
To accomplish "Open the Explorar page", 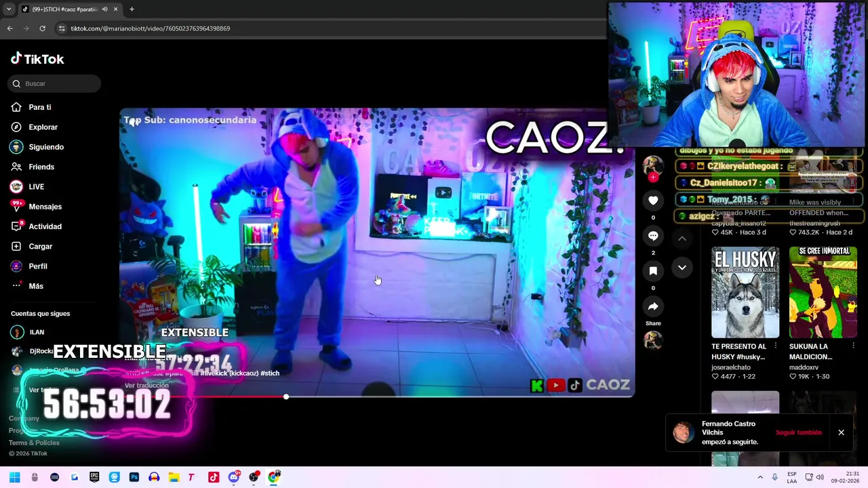I will tap(43, 127).
